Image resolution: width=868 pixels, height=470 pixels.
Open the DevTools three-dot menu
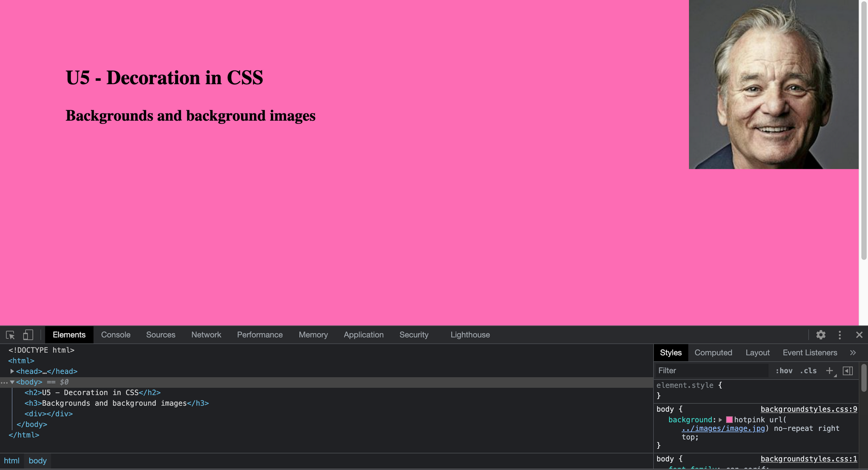pyautogui.click(x=840, y=335)
